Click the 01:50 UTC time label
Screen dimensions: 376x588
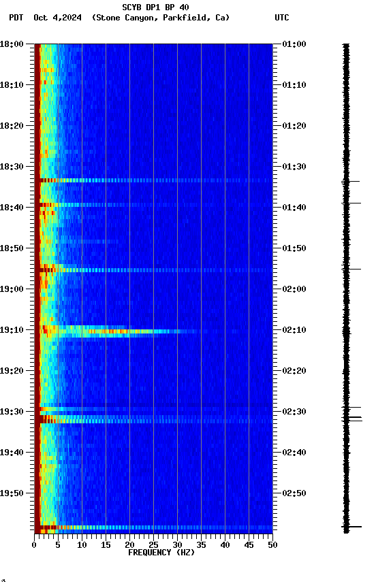coord(294,248)
